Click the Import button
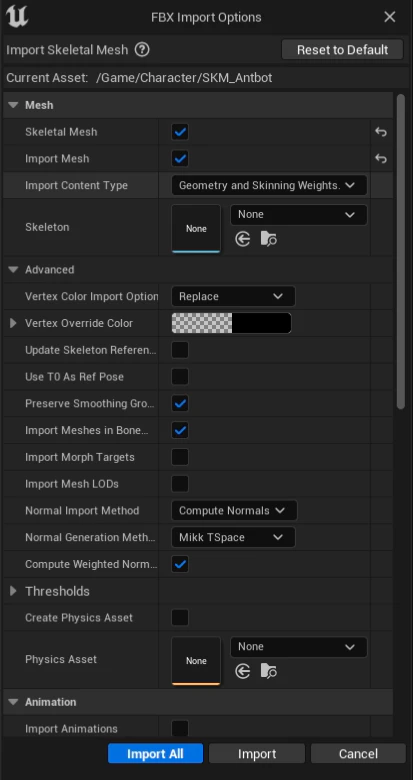The width and height of the screenshot is (413, 780). pos(257,754)
